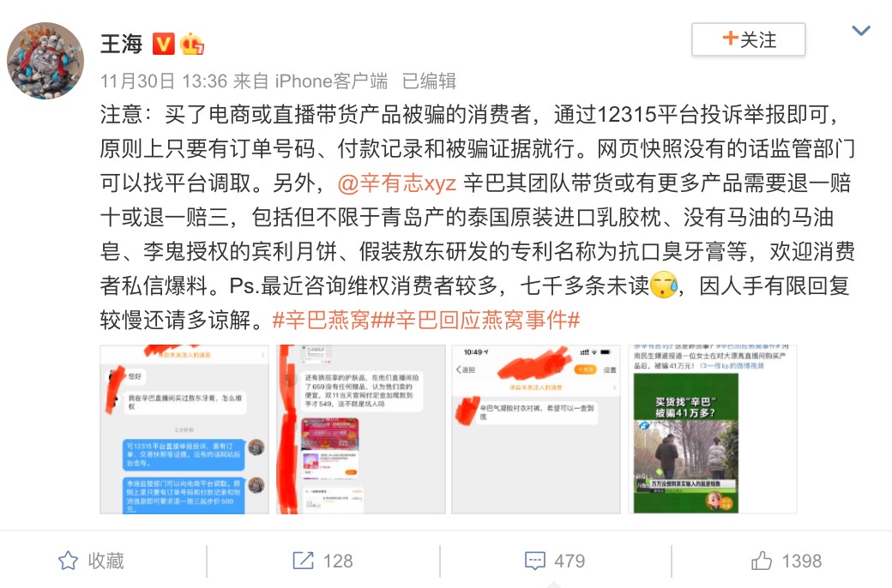Open 王海's profile avatar
Screen dimensions: 892x588
coord(45,61)
